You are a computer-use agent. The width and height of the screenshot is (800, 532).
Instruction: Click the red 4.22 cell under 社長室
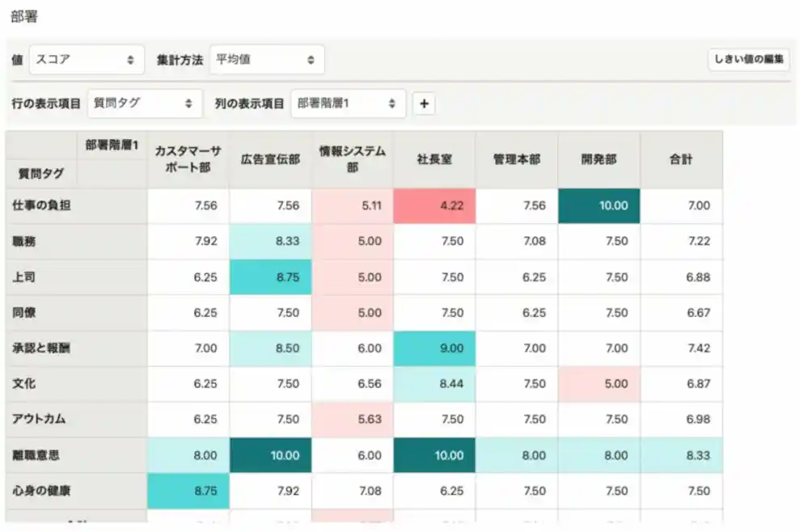pyautogui.click(x=434, y=206)
